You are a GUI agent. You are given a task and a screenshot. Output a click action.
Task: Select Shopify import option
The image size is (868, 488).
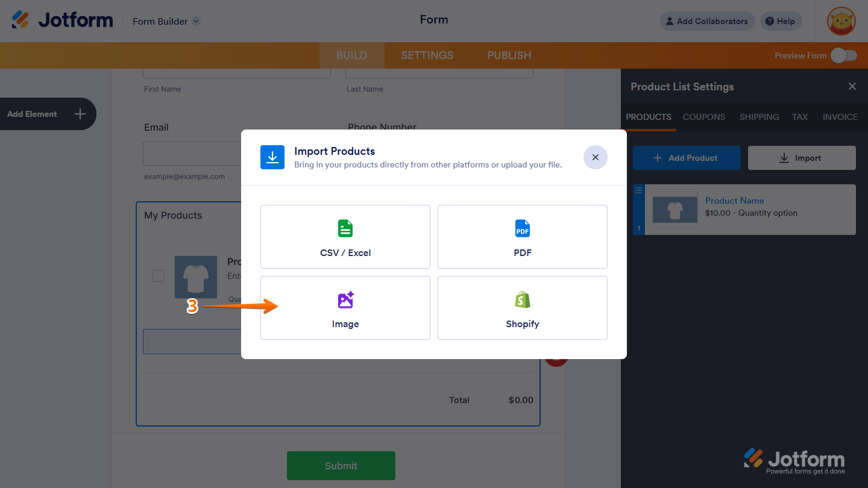pos(523,308)
